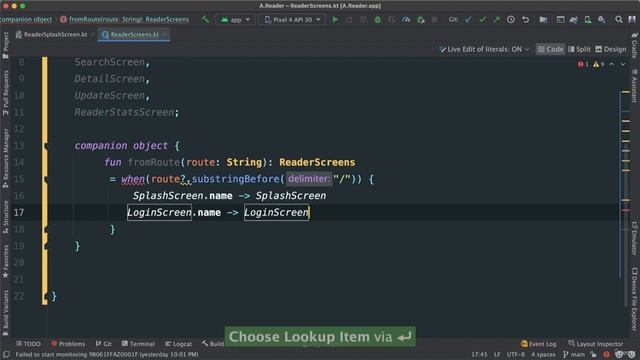Screen dimensions: 640x360
Task: Click the substringBefore call on line 15
Action: coord(235,179)
